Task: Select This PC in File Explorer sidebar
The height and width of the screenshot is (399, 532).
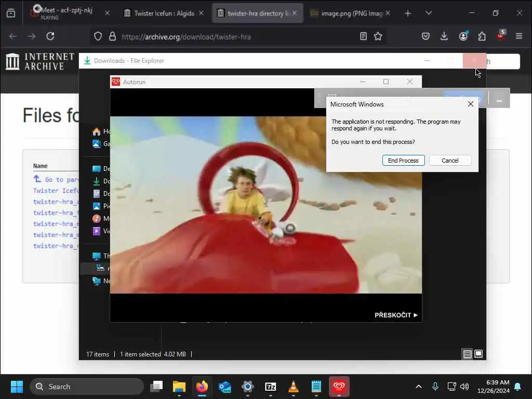Action: click(x=101, y=256)
